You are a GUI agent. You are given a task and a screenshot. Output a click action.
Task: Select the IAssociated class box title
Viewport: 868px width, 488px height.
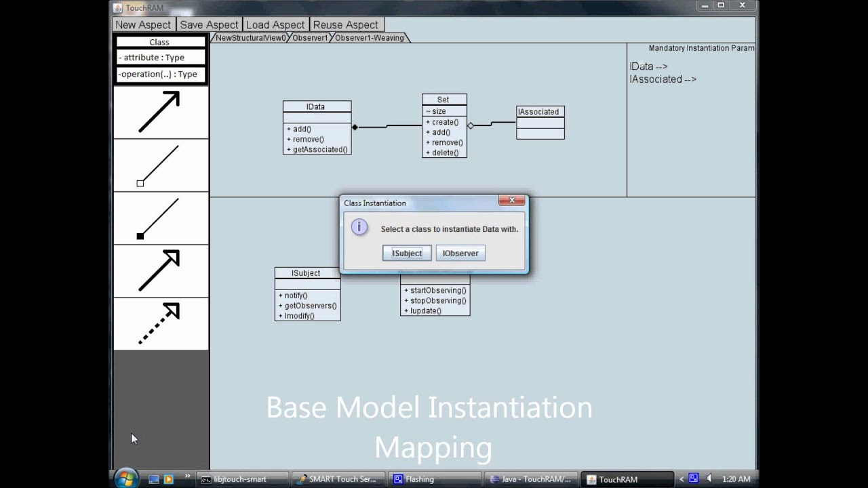[x=540, y=112]
